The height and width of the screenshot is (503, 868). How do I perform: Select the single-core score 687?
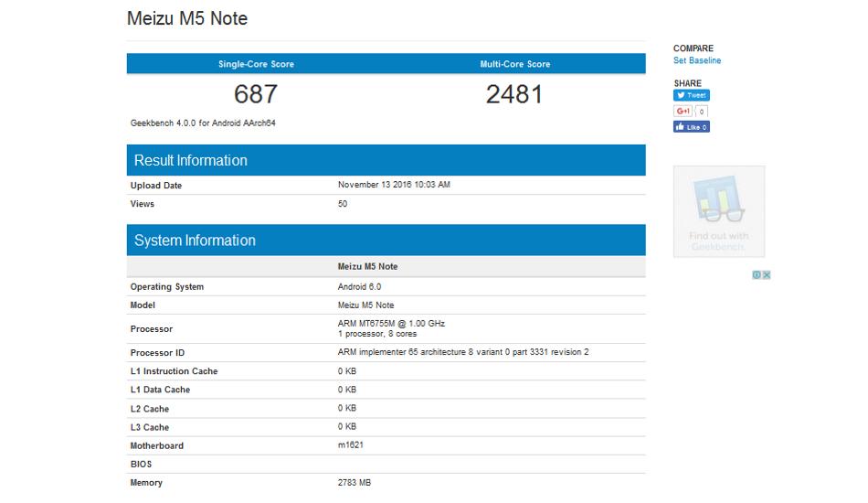(x=255, y=94)
